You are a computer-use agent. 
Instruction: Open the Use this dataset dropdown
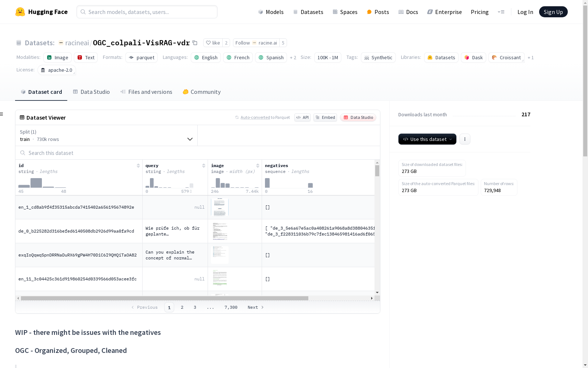(x=427, y=139)
